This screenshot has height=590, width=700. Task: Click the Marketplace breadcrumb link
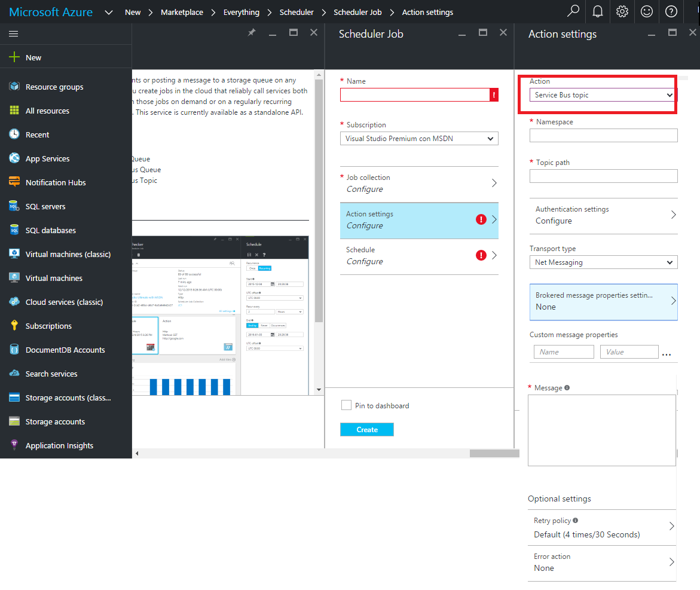coord(182,12)
